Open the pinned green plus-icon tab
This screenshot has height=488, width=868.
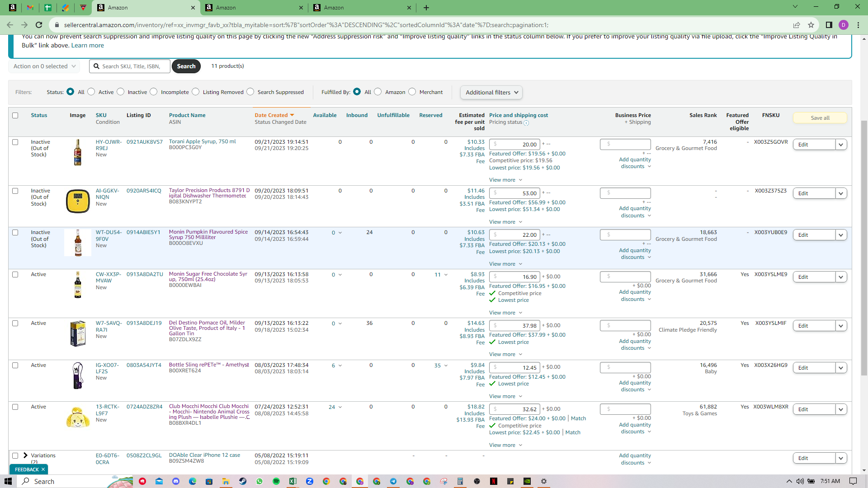point(48,7)
